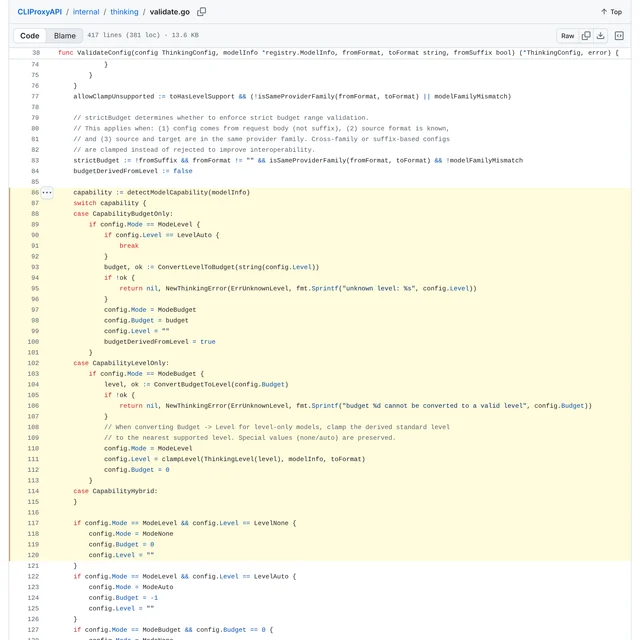Viewport: 640px width, 640px height.
Task: Click 'budgetDerivedFromLevel := false' text
Action: (133, 171)
